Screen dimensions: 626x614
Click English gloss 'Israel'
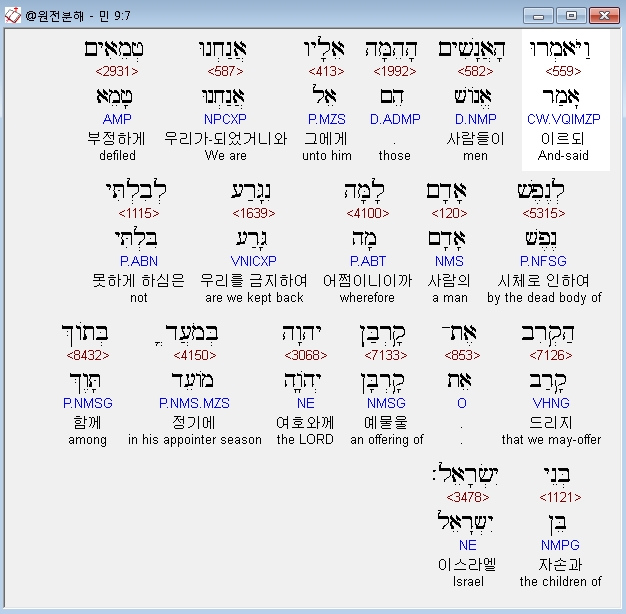tap(468, 582)
